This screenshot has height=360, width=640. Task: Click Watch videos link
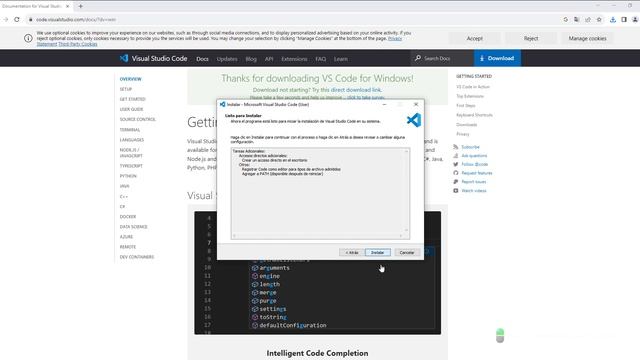point(473,191)
